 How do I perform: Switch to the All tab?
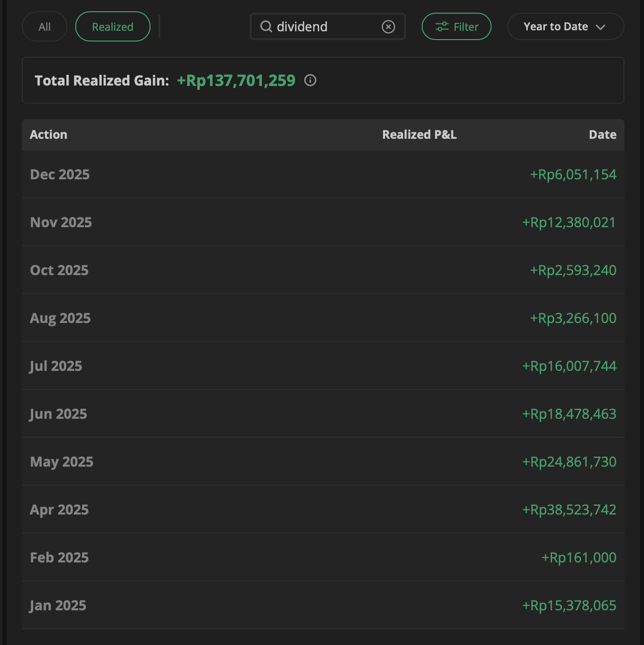44,27
